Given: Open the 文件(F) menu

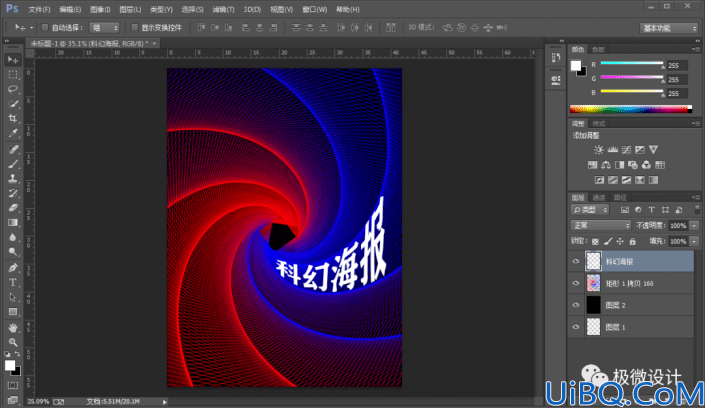Looking at the screenshot, I should tap(39, 9).
